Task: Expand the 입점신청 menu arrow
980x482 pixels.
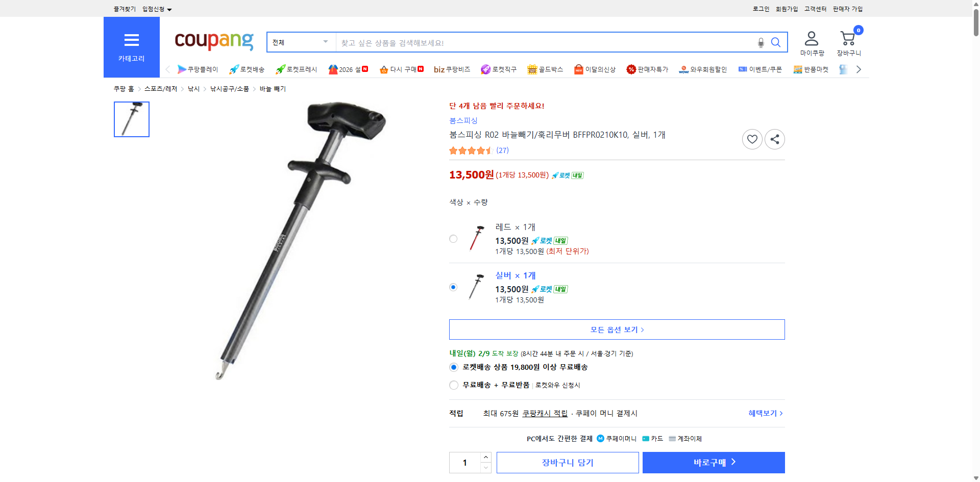Action: coord(170,9)
